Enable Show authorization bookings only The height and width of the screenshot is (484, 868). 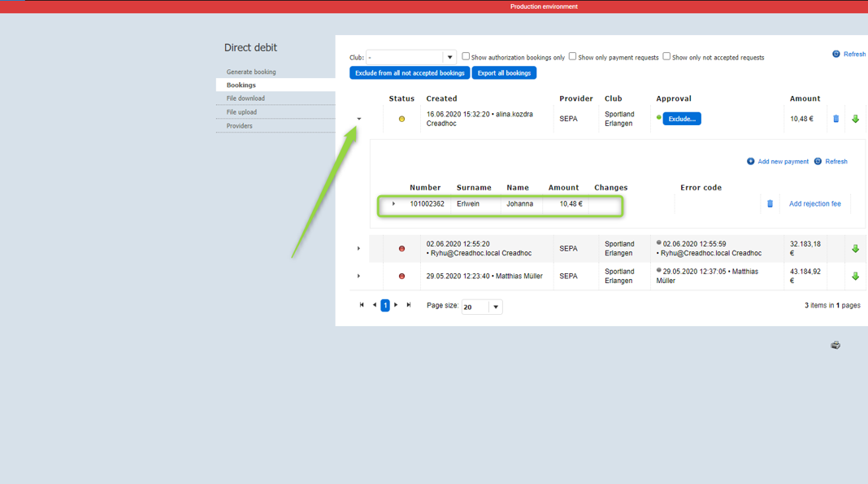[x=466, y=56]
